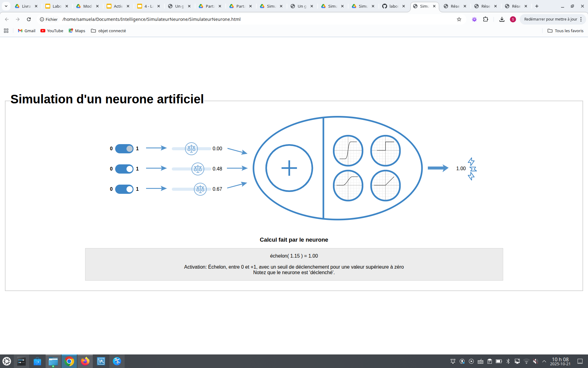588x368 pixels.
Task: Choose the saturated linear activation icon
Action: tap(348, 186)
